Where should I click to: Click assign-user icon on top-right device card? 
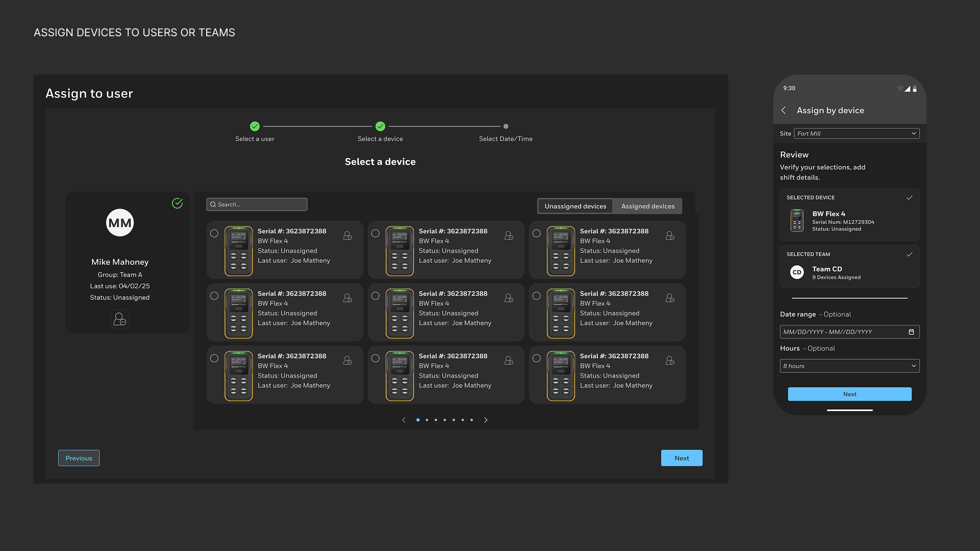(670, 236)
